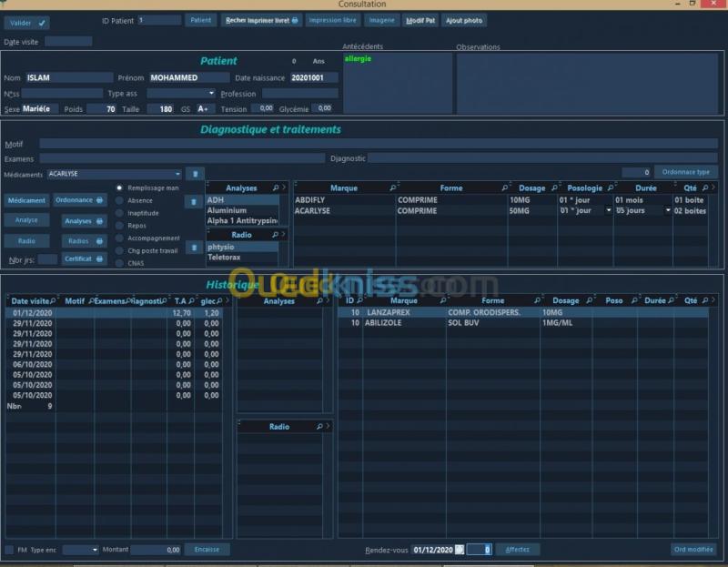Click magnifier in treatment Dosage column header
Viewport: 728px width, 567px height.
point(554,187)
